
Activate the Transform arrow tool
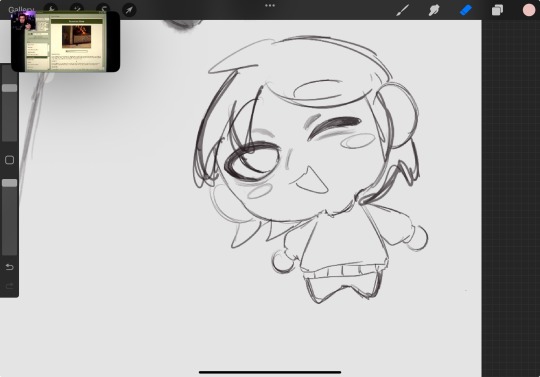click(x=129, y=10)
